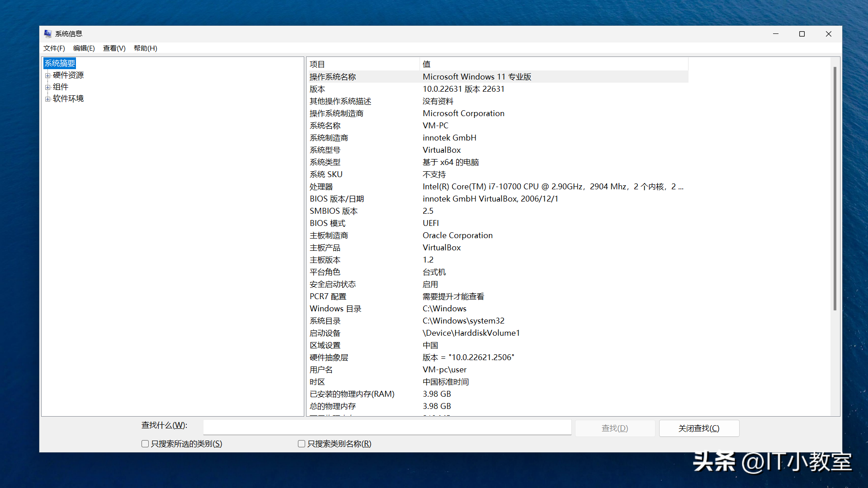Screen dimensions: 868x488
Task: Open the 查看(V) menu
Action: (x=114, y=48)
